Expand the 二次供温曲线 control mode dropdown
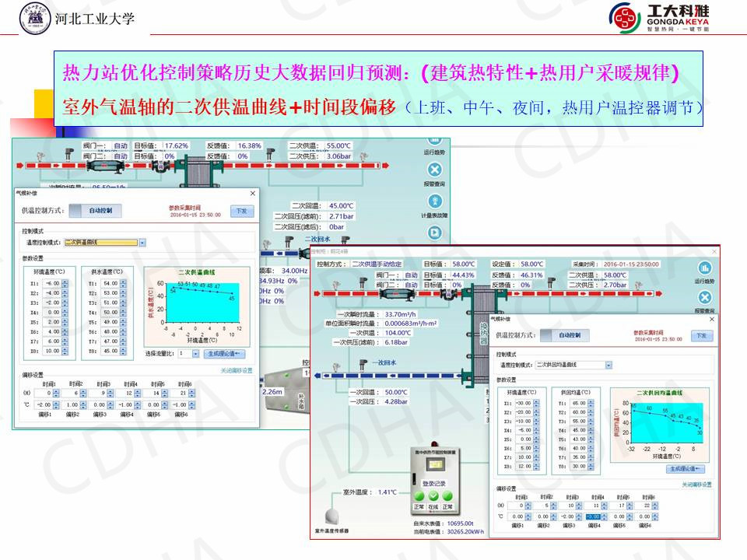 142,243
